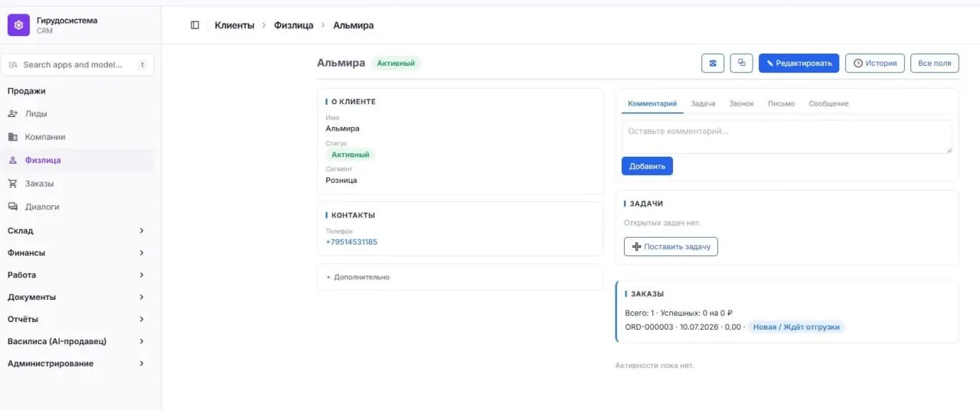Image resolution: width=980 pixels, height=410 pixels.
Task: Expand the Склад sidebar section
Action: tap(77, 230)
